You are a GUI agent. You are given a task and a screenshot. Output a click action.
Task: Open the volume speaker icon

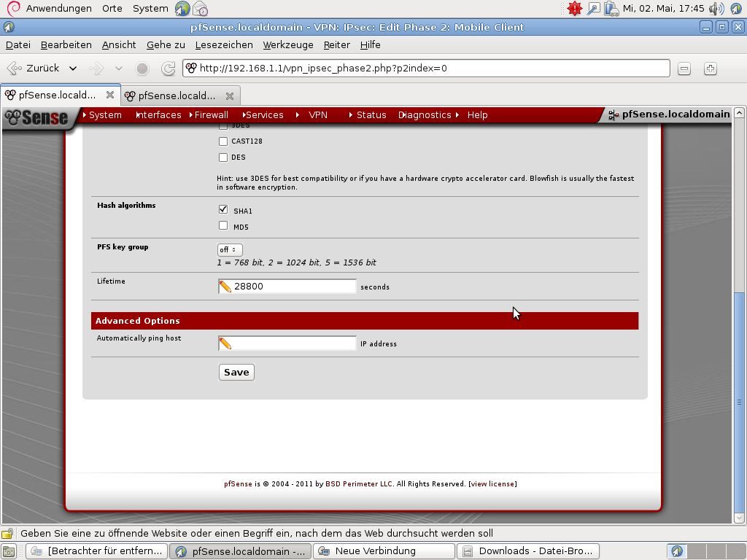[716, 9]
